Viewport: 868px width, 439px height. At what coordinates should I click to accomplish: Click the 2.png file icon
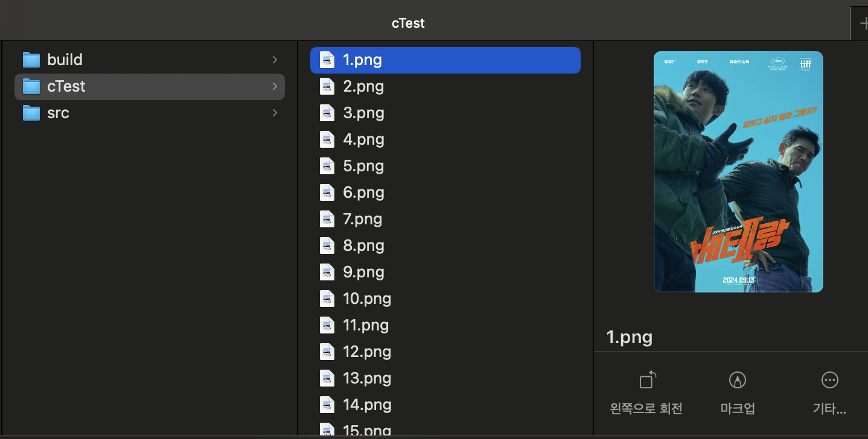point(327,86)
